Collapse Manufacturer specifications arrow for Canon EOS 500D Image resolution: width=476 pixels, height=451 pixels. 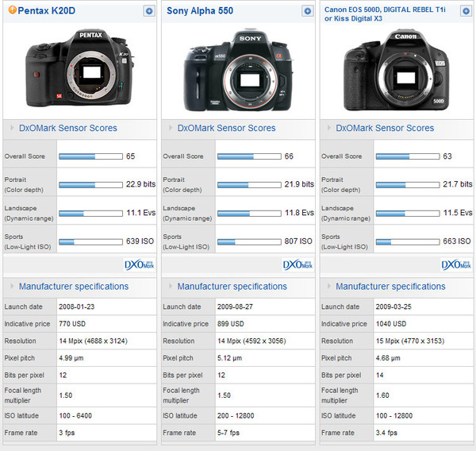point(329,286)
